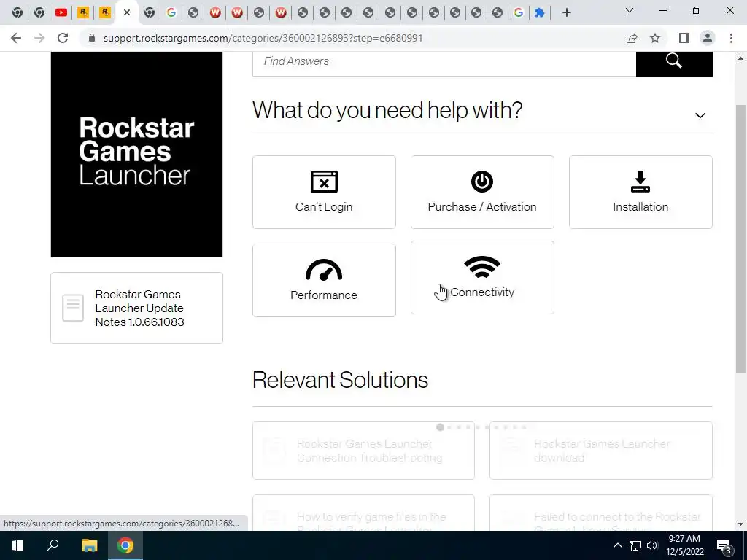The image size is (747, 560).
Task: Click the scrollbar down arrow
Action: [740, 524]
